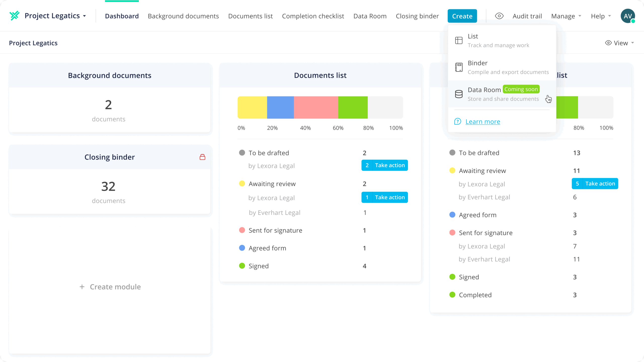Click the Binder notebook icon
The width and height of the screenshot is (644, 362).
coord(459,67)
